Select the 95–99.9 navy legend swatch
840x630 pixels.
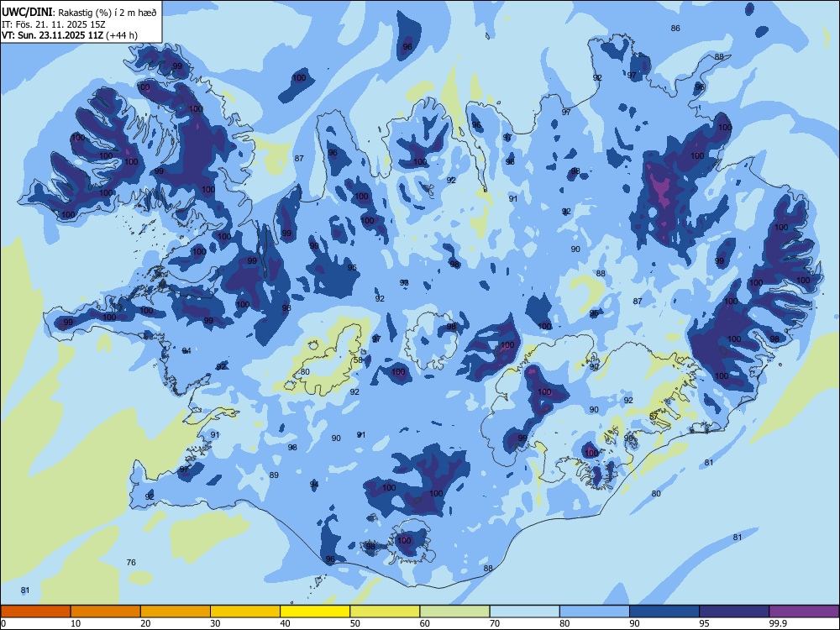pyautogui.click(x=734, y=612)
